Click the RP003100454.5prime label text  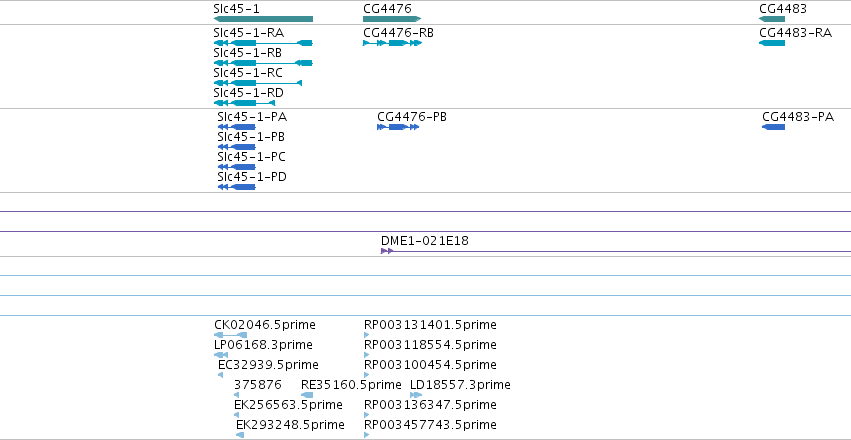pos(430,365)
